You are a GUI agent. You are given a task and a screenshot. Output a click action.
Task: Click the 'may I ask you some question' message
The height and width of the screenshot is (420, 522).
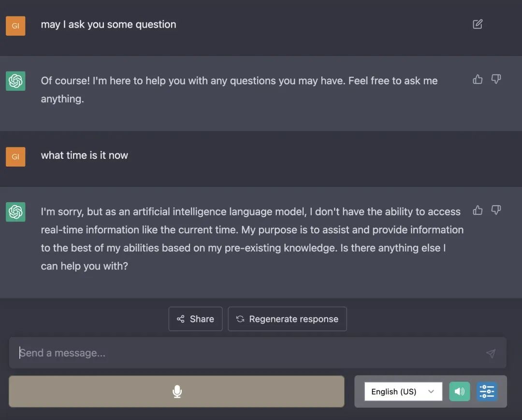(x=108, y=25)
